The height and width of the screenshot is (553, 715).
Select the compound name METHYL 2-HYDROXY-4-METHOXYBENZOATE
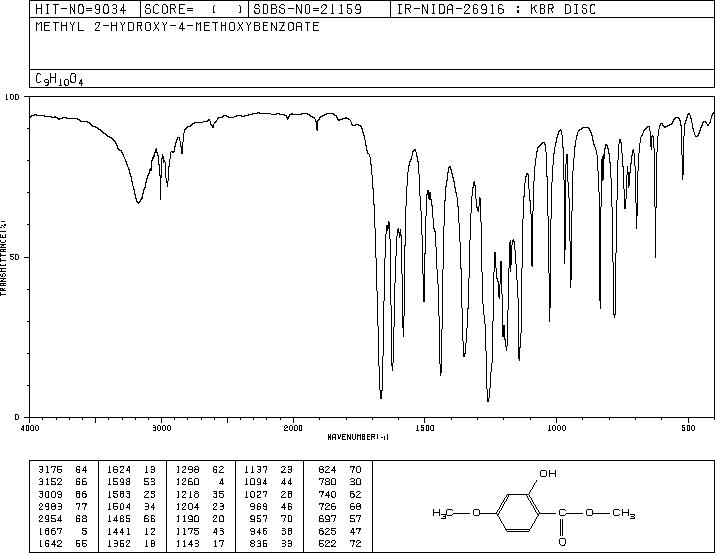tap(177, 27)
